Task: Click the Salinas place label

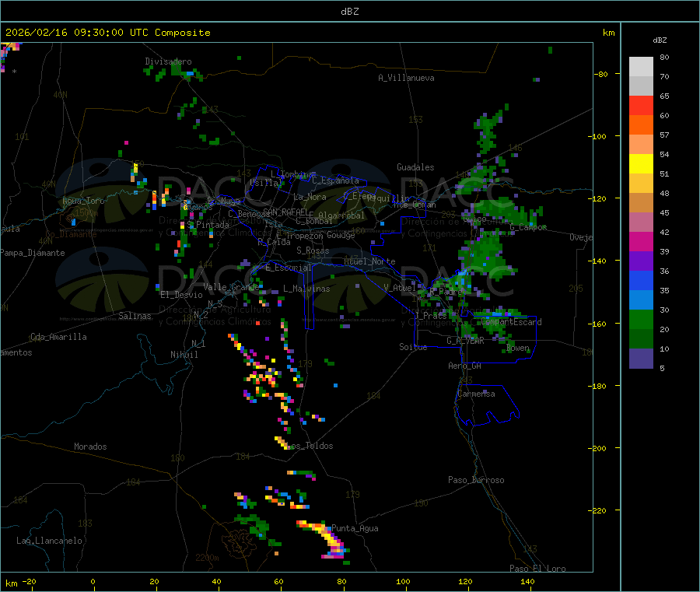Action: pyautogui.click(x=135, y=316)
